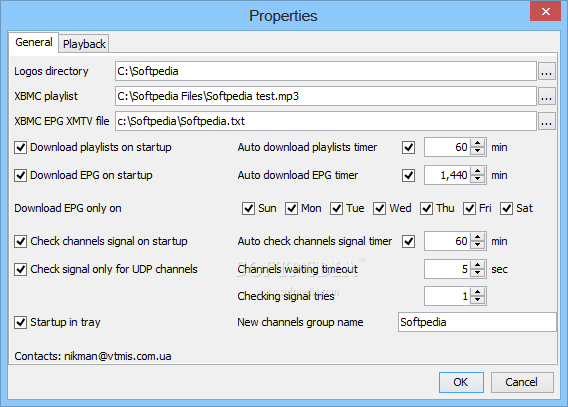Click the channels signal timer value field
568x407 pixels.
coord(448,241)
